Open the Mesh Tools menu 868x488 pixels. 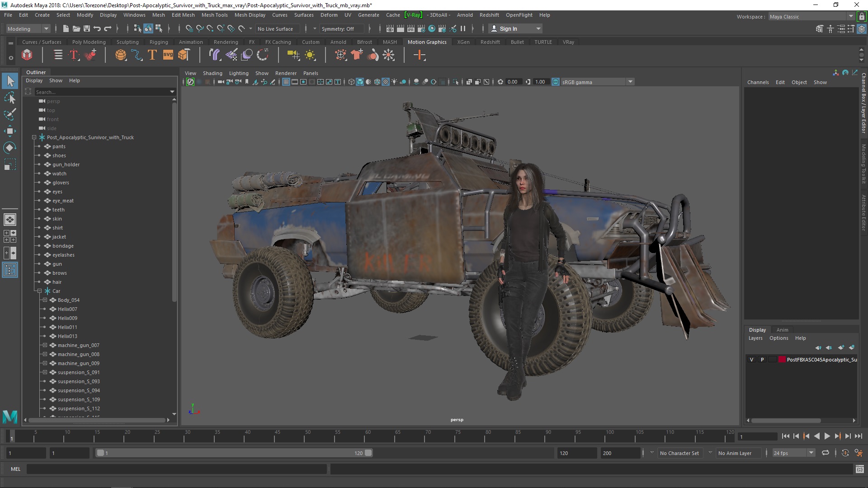[214, 15]
